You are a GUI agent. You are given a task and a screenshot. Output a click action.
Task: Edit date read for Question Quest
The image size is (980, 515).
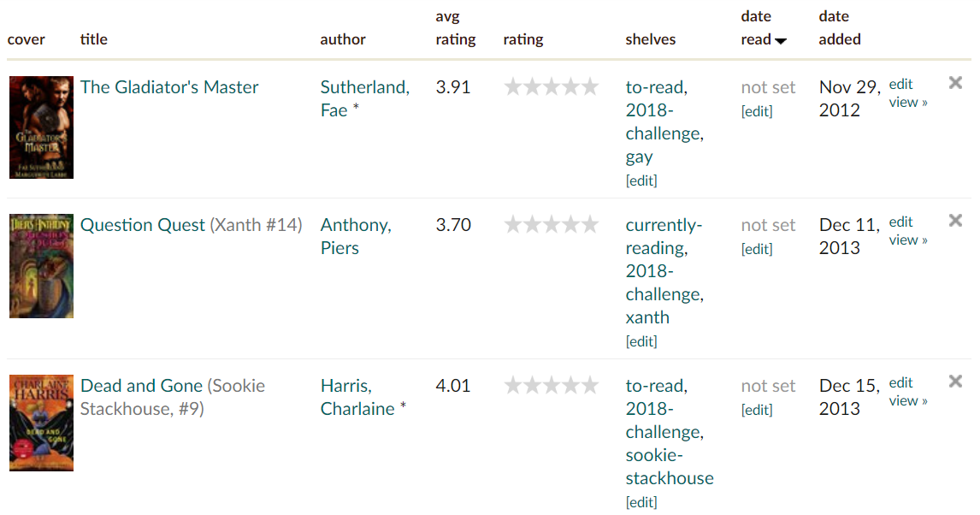coord(757,249)
